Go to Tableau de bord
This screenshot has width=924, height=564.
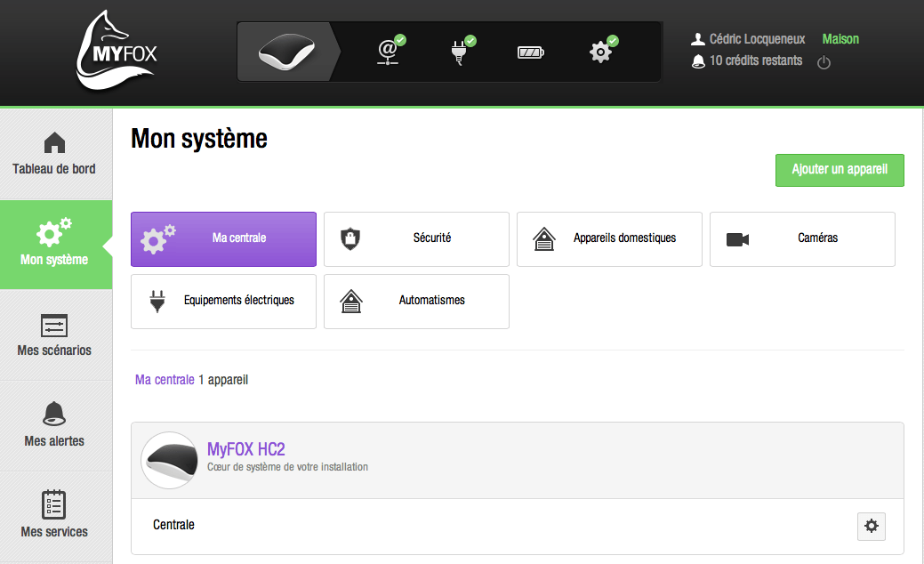[55, 155]
